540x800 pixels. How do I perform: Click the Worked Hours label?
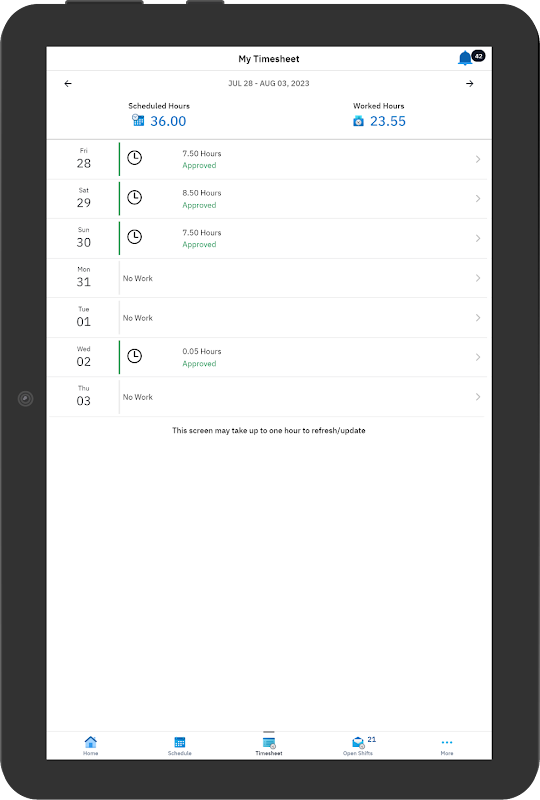[x=379, y=106]
